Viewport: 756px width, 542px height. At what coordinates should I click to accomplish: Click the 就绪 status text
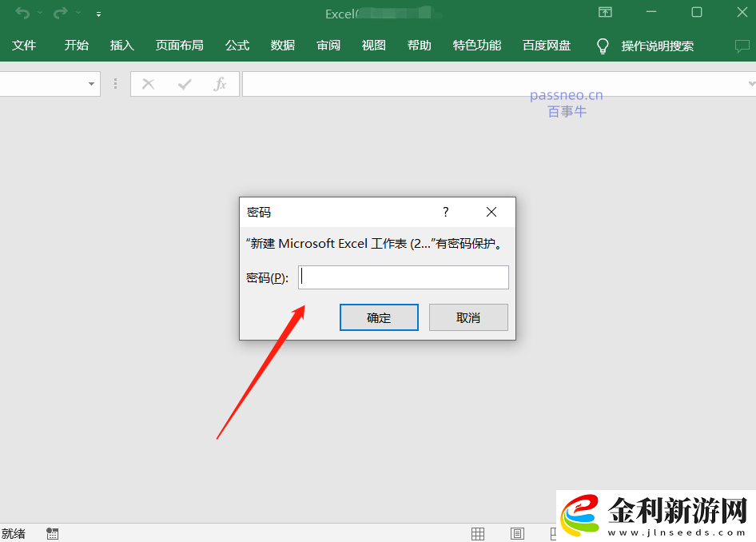(14, 533)
